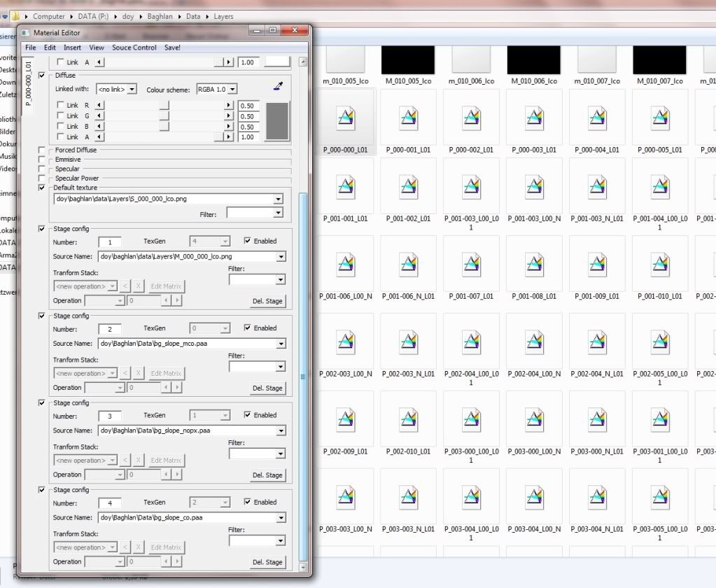Open the P_000-001_L01 file icon
Image resolution: width=716 pixels, height=588 pixels.
409,119
